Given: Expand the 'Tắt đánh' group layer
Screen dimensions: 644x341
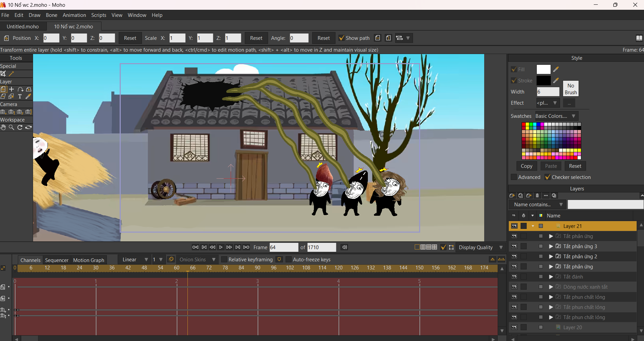Looking at the screenshot, I should point(551,277).
